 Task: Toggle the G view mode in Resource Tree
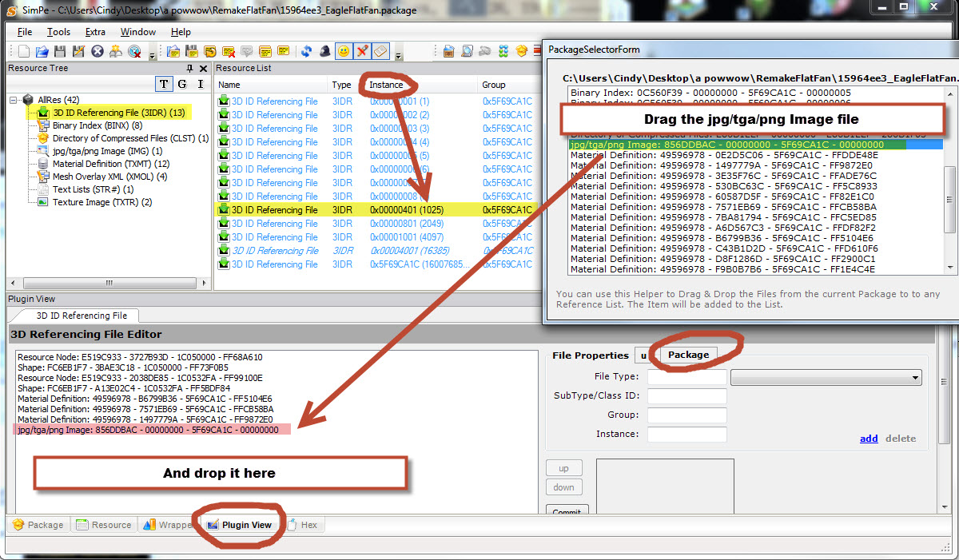pos(181,84)
